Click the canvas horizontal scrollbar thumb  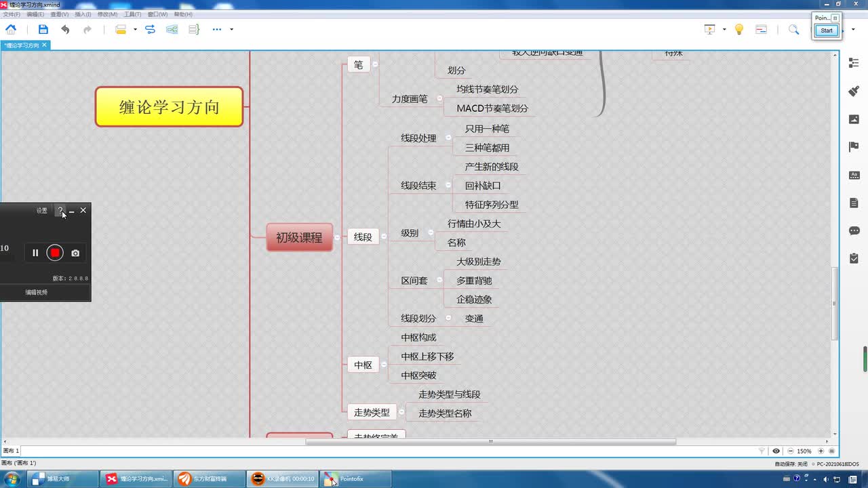pyautogui.click(x=491, y=442)
